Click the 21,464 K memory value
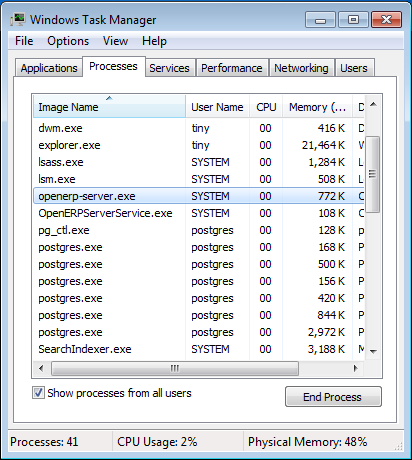 [x=323, y=145]
